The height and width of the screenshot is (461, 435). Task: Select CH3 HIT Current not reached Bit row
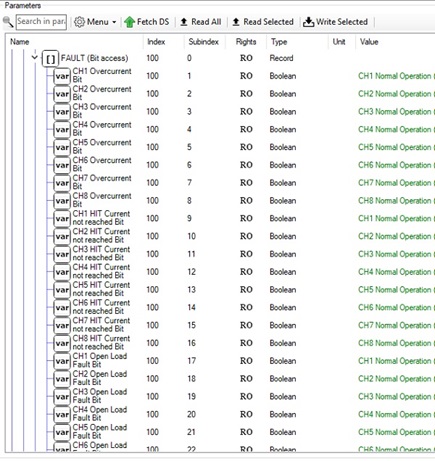coord(217,254)
